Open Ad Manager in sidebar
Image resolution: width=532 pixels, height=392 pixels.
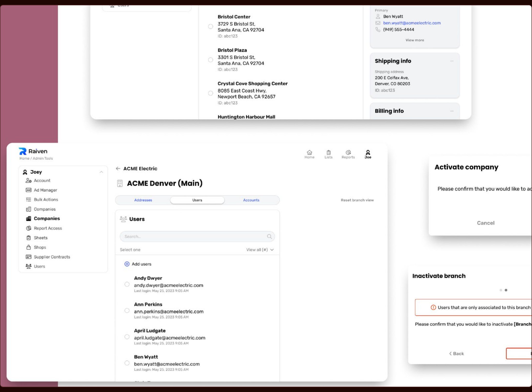(45, 190)
